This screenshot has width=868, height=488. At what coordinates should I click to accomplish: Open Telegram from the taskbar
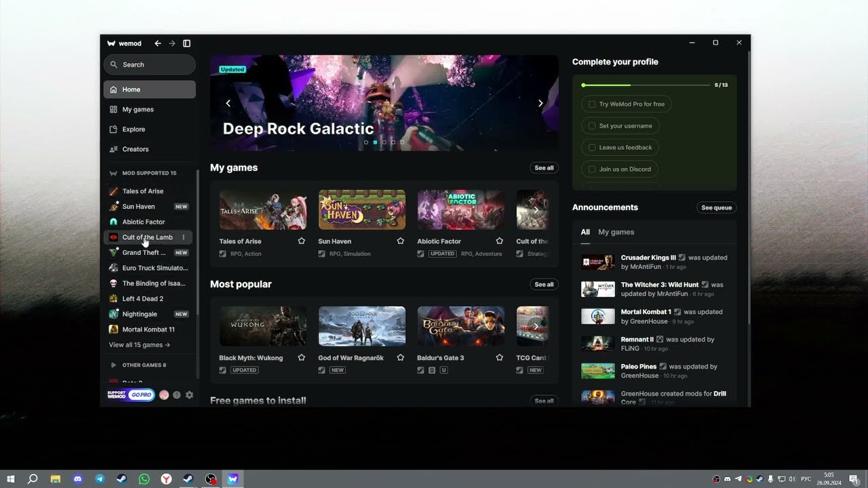click(x=100, y=479)
